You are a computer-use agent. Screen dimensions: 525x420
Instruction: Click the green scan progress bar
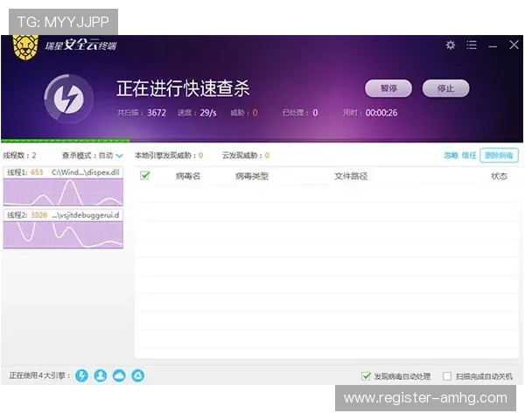[65, 141]
